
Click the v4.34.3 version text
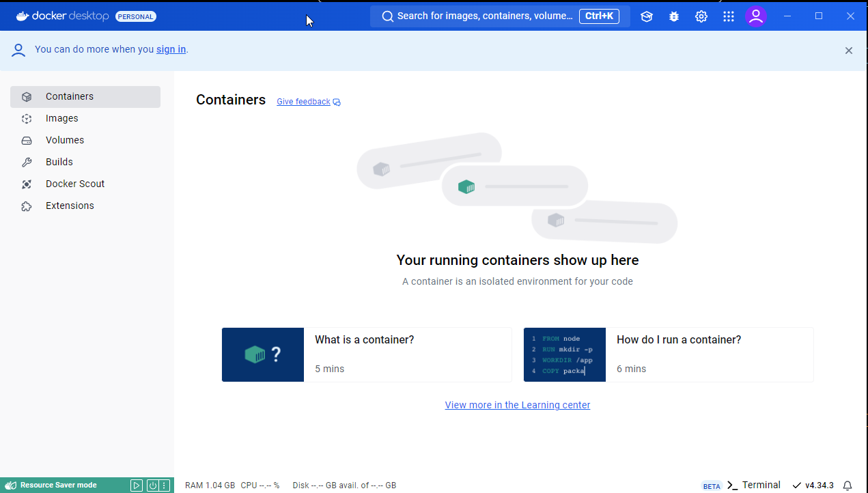point(820,485)
